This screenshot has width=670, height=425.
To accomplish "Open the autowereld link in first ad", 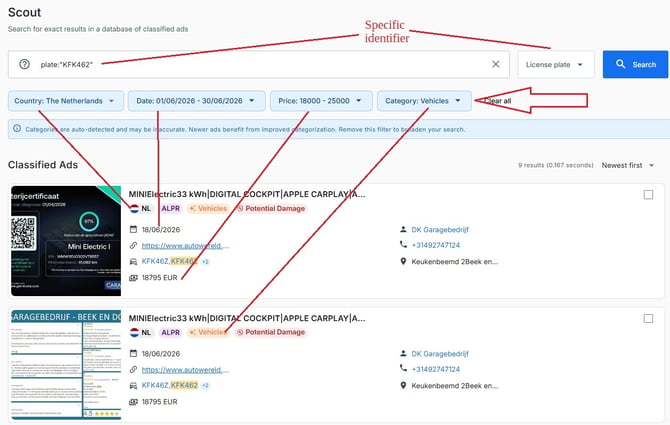I will (185, 246).
